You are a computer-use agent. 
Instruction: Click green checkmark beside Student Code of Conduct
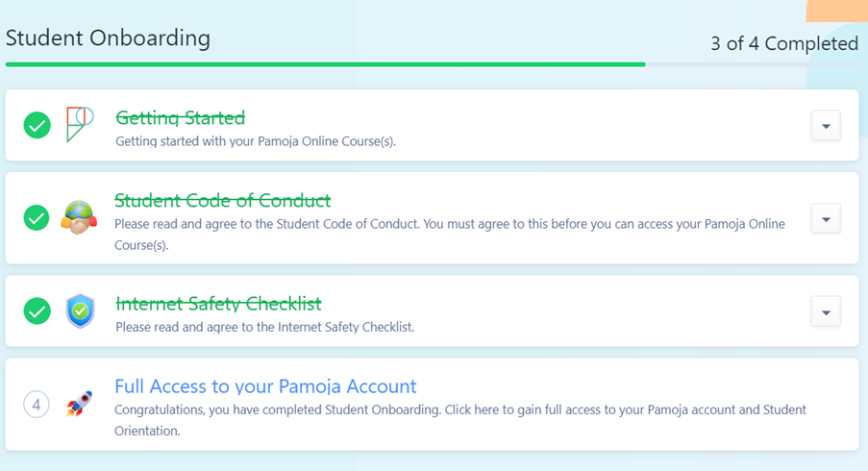click(x=37, y=218)
